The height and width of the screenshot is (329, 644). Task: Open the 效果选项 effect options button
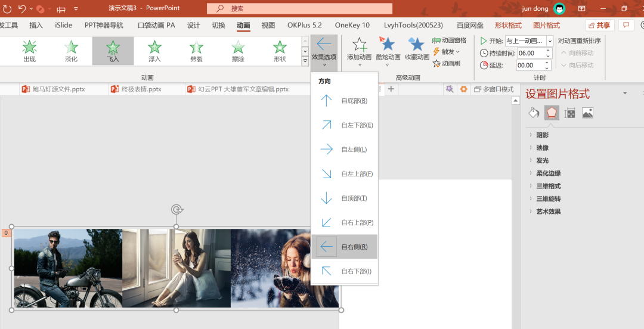coord(324,52)
